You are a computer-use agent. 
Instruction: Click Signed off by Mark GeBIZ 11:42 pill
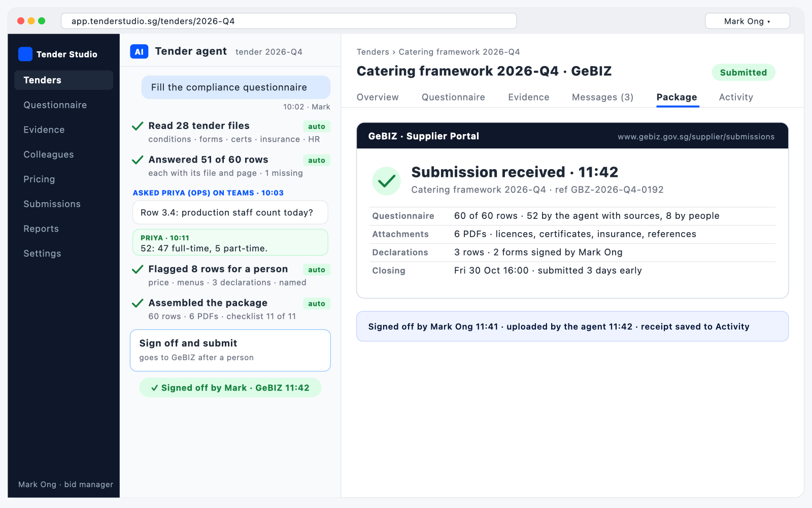pyautogui.click(x=230, y=388)
